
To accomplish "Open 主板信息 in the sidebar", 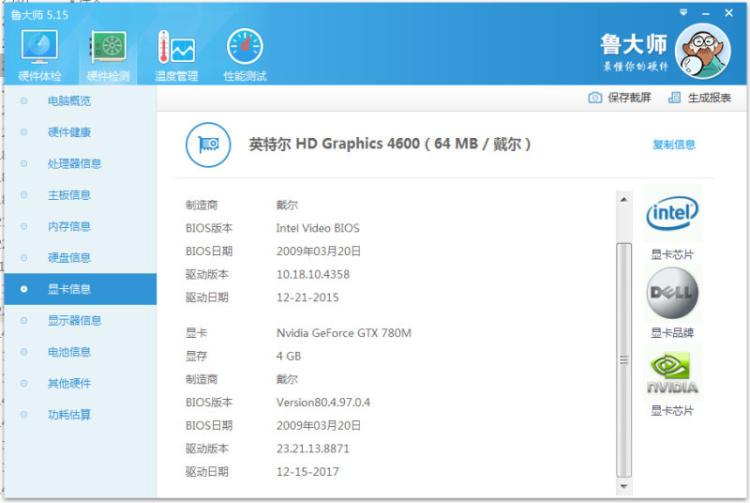I will click(80, 195).
